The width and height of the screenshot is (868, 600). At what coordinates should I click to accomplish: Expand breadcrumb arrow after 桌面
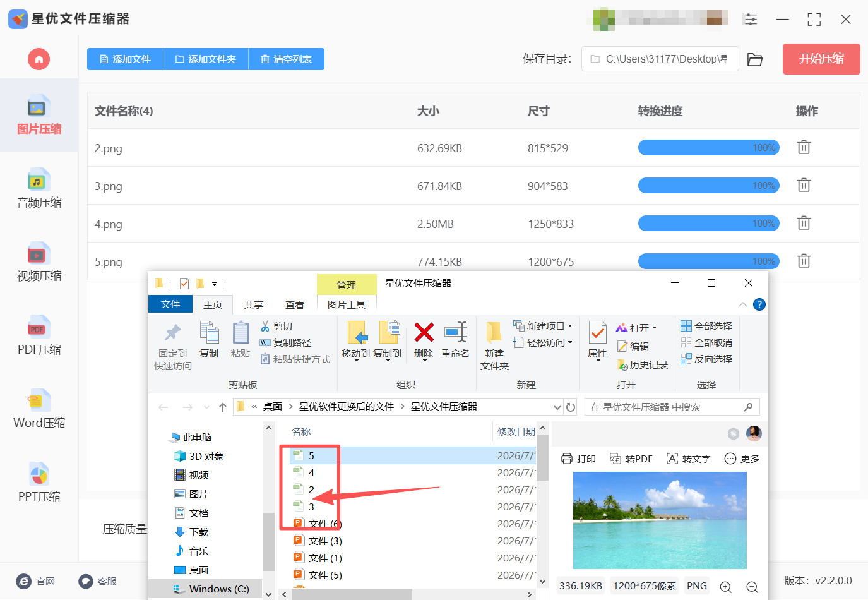(x=290, y=407)
